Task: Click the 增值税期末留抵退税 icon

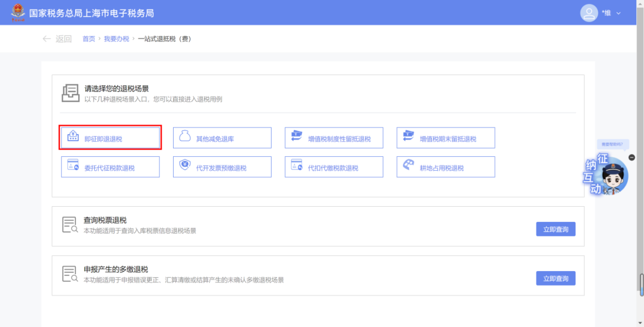Action: coord(408,137)
